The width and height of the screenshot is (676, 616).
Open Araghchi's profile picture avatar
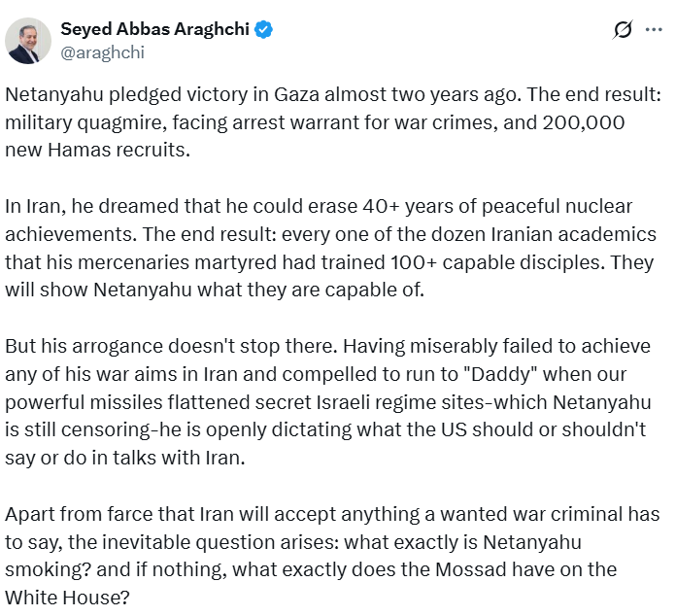coord(28,41)
